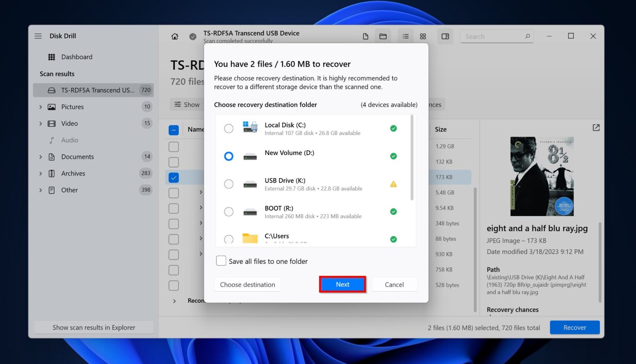Toggle the preview panel icon
The width and height of the screenshot is (636, 364).
pyautogui.click(x=445, y=36)
